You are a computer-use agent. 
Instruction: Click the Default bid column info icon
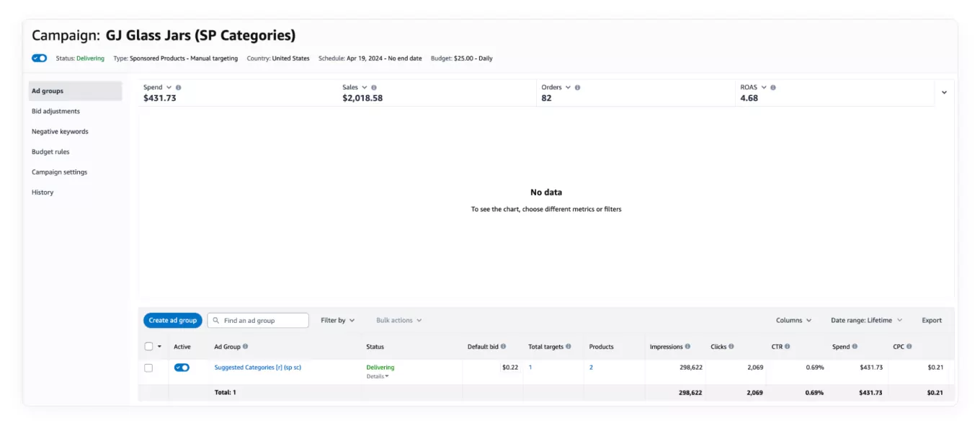pos(503,347)
